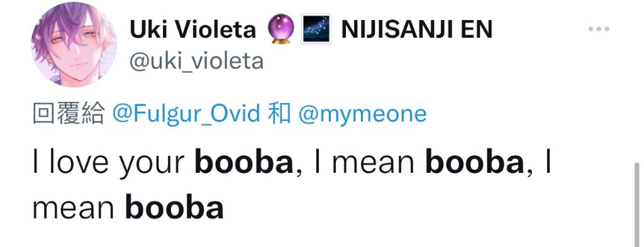Screen dimensions: 644x247
Task: Open the @mymeone mention link
Action: point(362,114)
